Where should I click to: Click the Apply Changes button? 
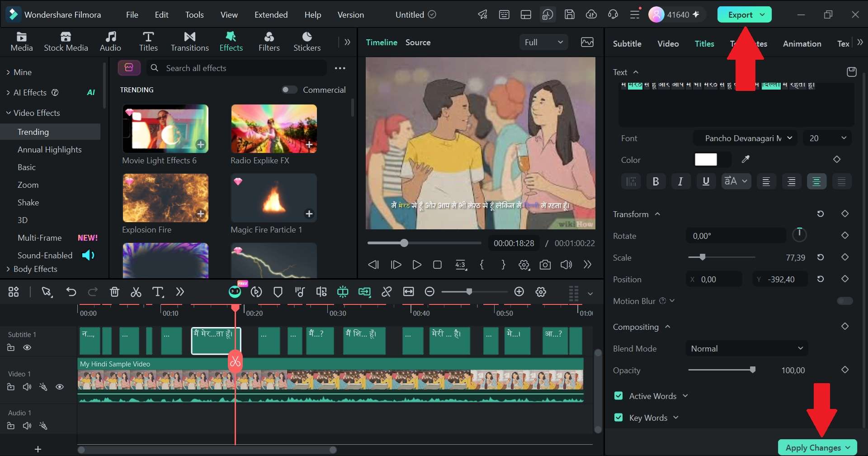pos(817,447)
